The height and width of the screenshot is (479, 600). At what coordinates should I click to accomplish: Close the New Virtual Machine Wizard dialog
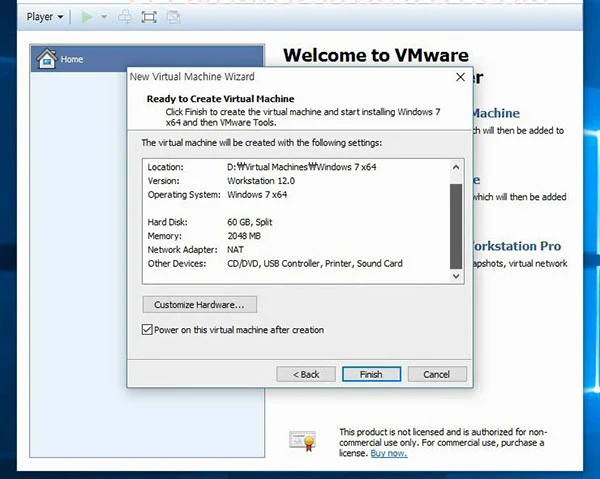click(460, 77)
